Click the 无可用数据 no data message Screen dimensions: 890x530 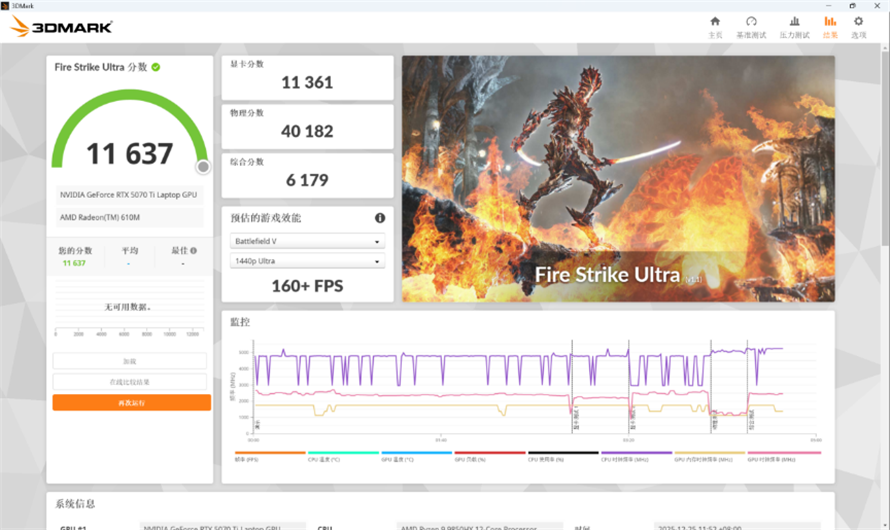coord(128,307)
